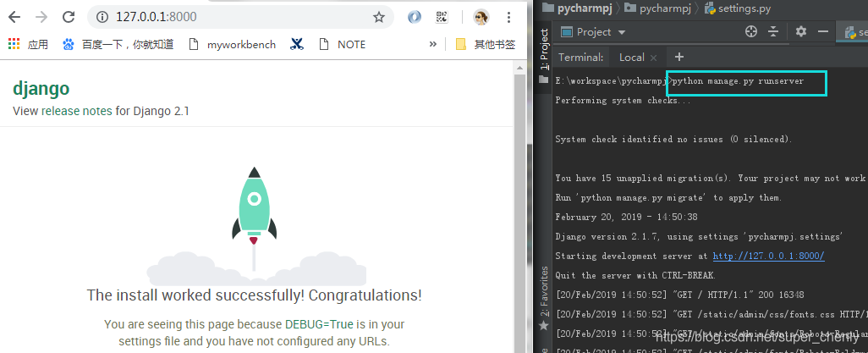This screenshot has height=353, width=868.
Task: Open the Project view dropdown
Action: [x=593, y=32]
